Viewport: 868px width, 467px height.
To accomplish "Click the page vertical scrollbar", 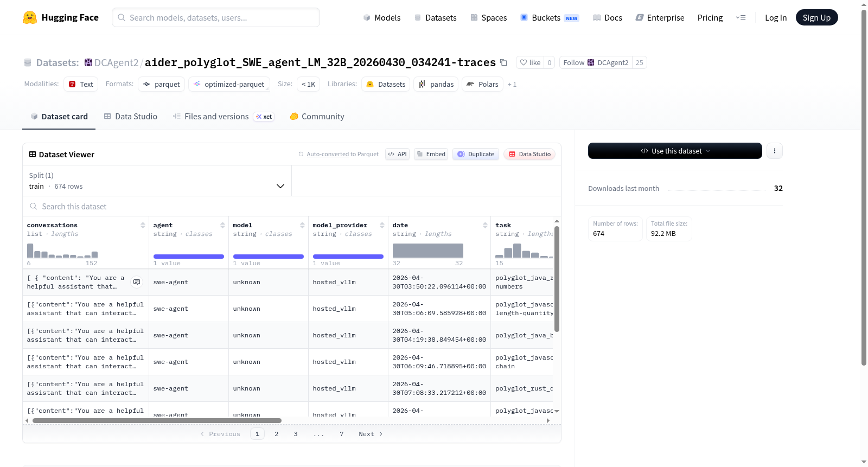I will [x=864, y=187].
